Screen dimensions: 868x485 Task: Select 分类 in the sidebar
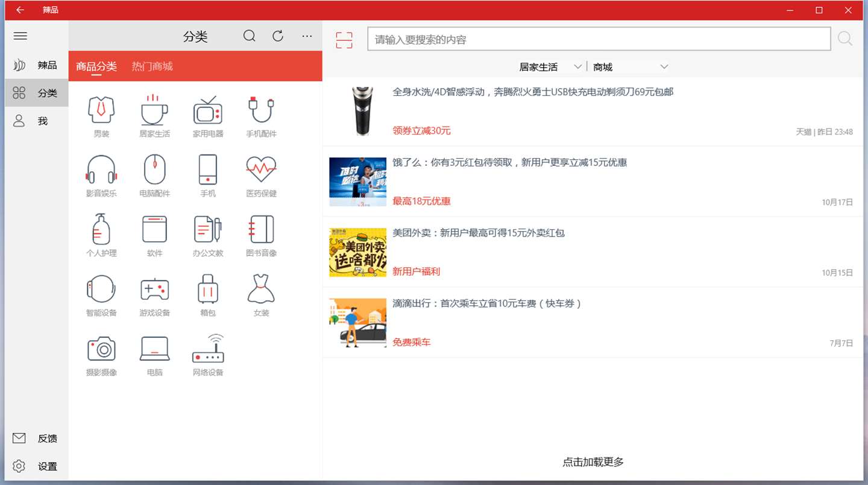pyautogui.click(x=36, y=93)
